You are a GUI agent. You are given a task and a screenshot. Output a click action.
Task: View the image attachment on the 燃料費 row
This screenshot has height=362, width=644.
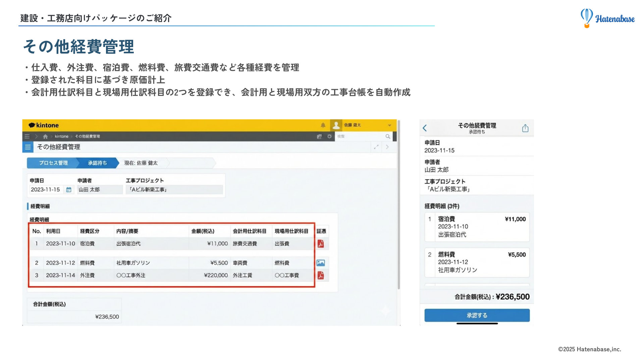click(321, 263)
